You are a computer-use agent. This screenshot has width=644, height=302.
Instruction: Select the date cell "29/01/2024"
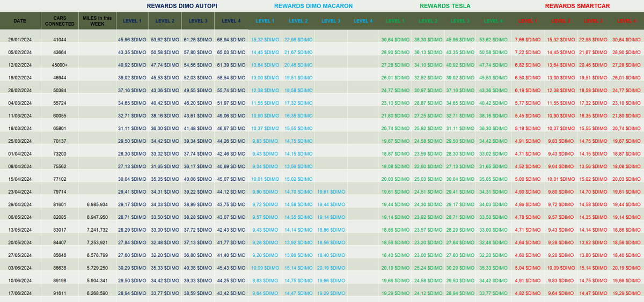(x=20, y=40)
